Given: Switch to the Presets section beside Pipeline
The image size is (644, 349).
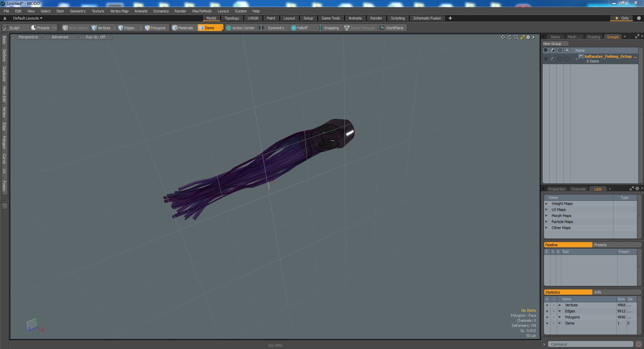Looking at the screenshot, I should 616,245.
